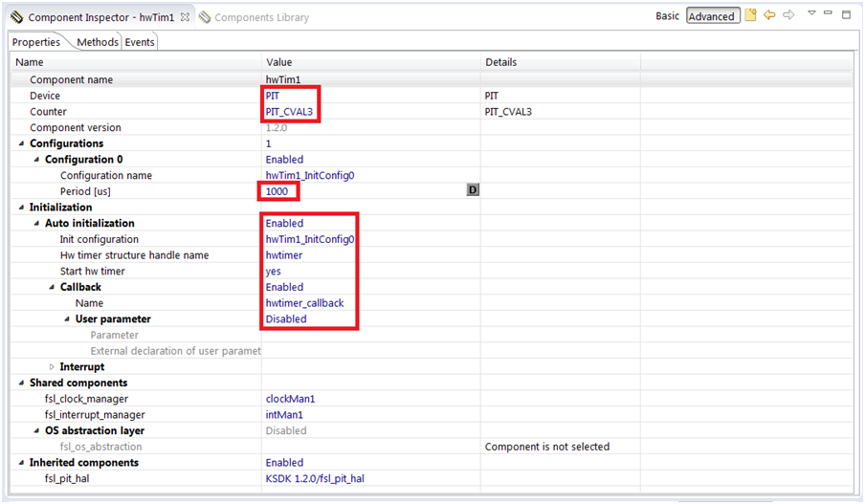Screen dimensions: 865x504
Task: Collapse the Inherited components group
Action: click(x=21, y=463)
